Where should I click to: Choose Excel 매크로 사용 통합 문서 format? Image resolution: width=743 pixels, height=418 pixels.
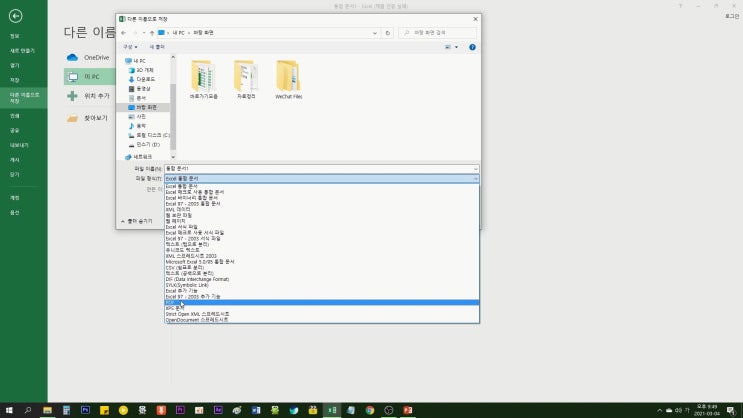click(x=322, y=192)
